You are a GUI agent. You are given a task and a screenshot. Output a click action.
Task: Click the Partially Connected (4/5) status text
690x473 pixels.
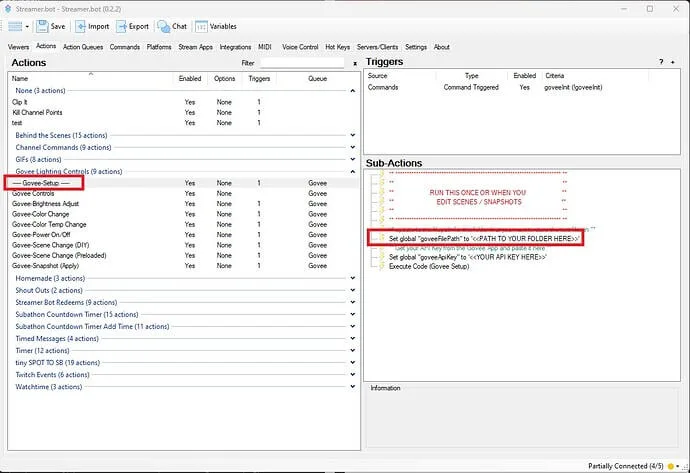click(626, 466)
